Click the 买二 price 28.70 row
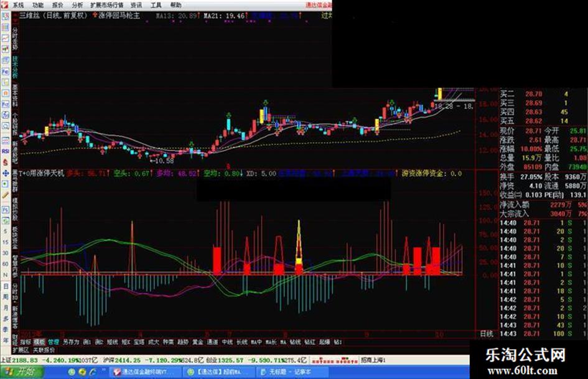The width and height of the screenshot is (588, 379). click(543, 94)
